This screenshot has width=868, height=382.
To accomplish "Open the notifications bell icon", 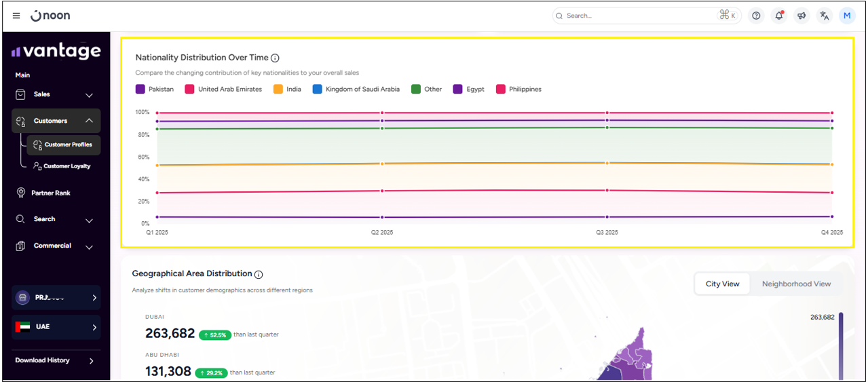I will point(778,16).
